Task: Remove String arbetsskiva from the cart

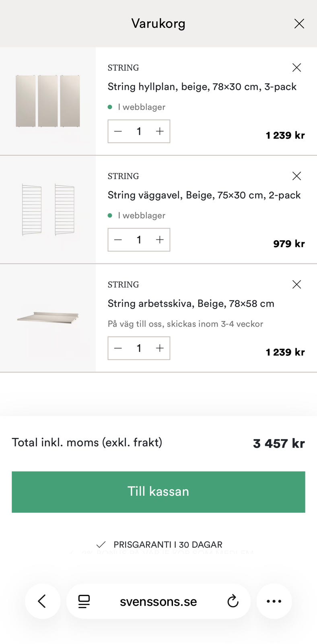Action: 296,285
